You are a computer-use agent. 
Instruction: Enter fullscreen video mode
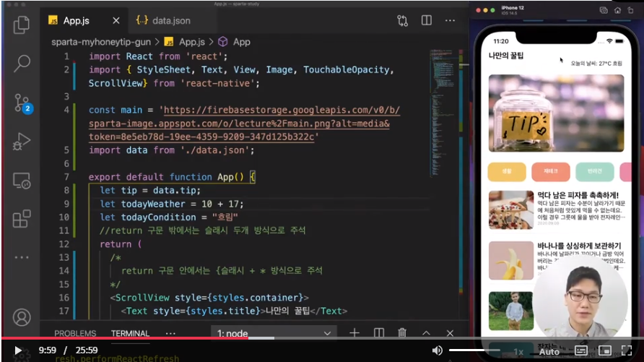(x=627, y=350)
